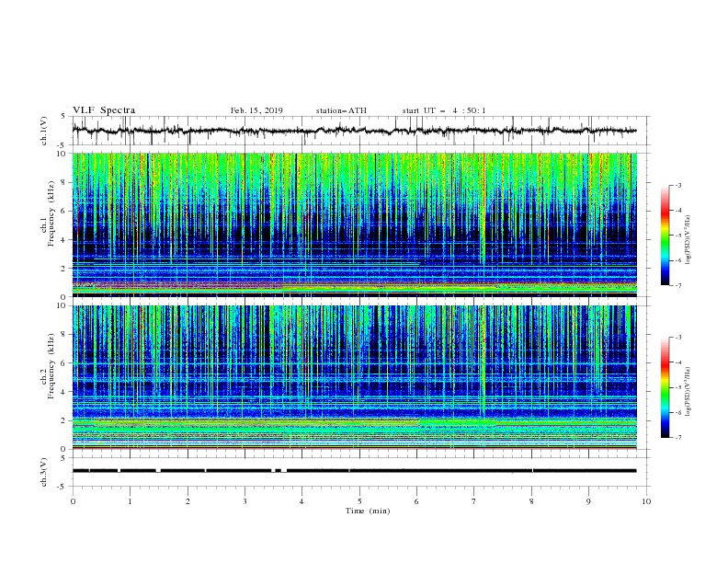Click ch.2 frequency tick label '6'
This screenshot has width=728, height=563.
point(64,363)
